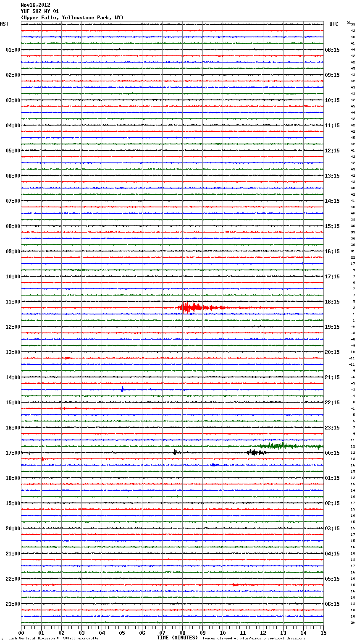Click the blue blip near minute 9.5 after 17:00
This screenshot has width=357, height=644.
point(214,465)
